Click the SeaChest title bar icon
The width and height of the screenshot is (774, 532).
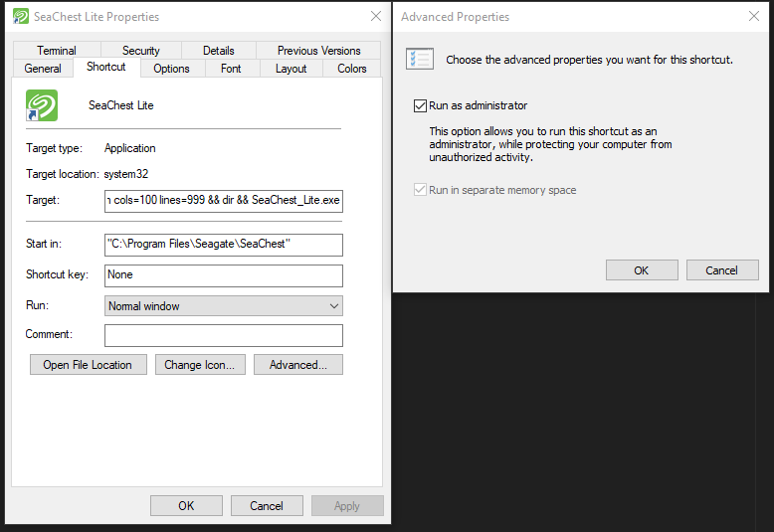click(x=21, y=16)
